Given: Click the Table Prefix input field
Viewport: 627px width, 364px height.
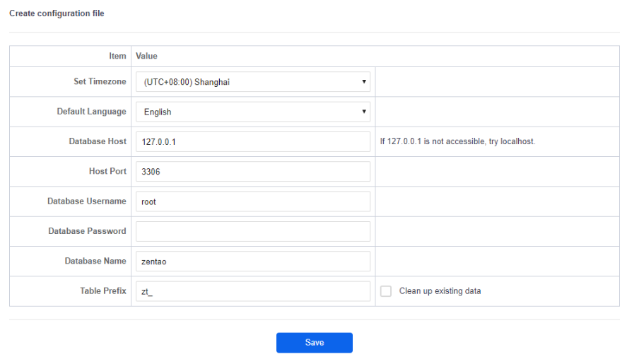Looking at the screenshot, I should [252, 291].
